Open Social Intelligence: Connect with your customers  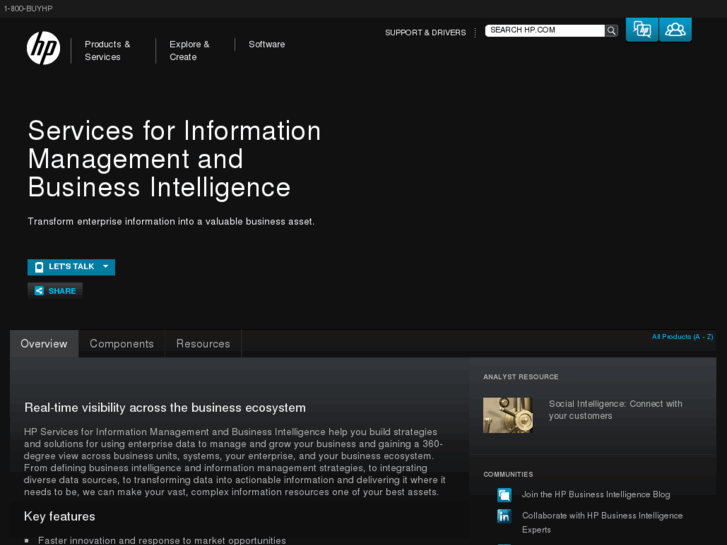(x=615, y=410)
